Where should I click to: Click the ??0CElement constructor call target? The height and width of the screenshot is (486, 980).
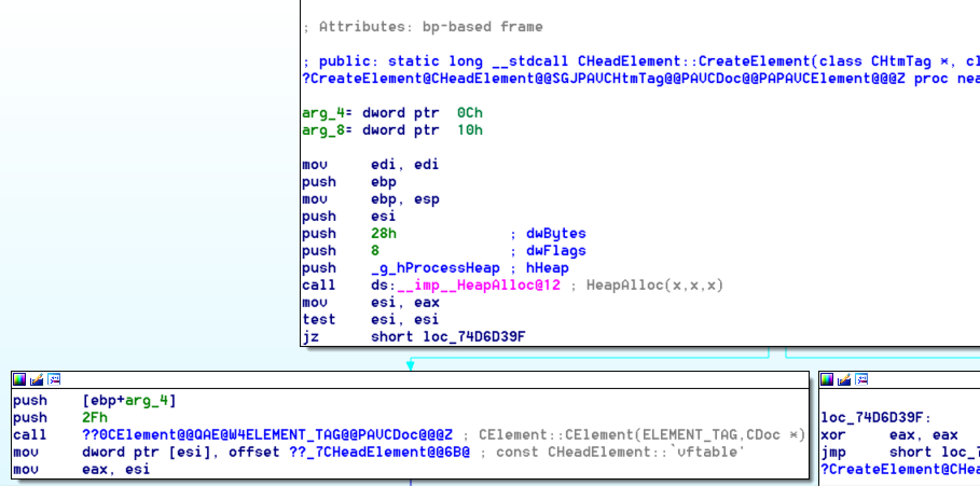point(267,435)
